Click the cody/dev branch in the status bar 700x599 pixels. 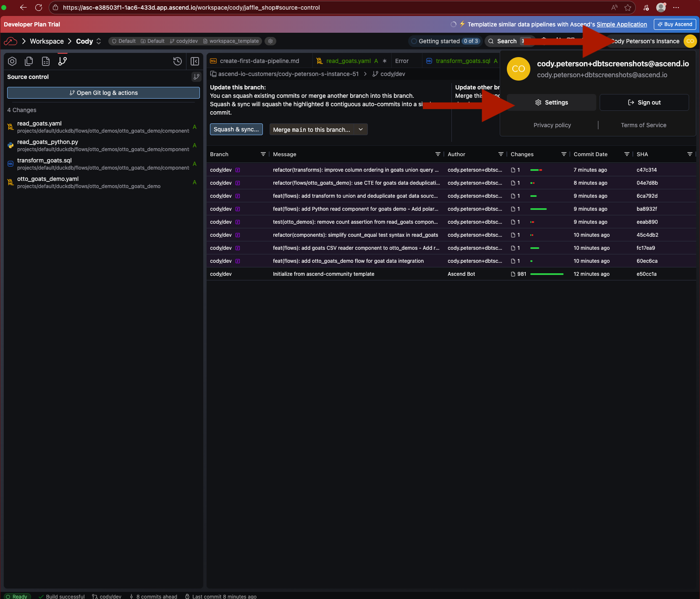pyautogui.click(x=107, y=596)
